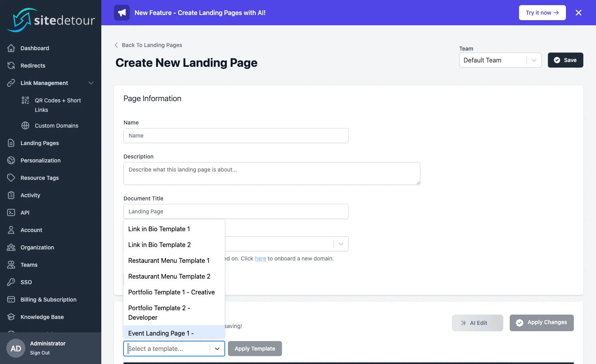Click the AD administrator avatar
The height and width of the screenshot is (364, 596).
coord(16,348)
